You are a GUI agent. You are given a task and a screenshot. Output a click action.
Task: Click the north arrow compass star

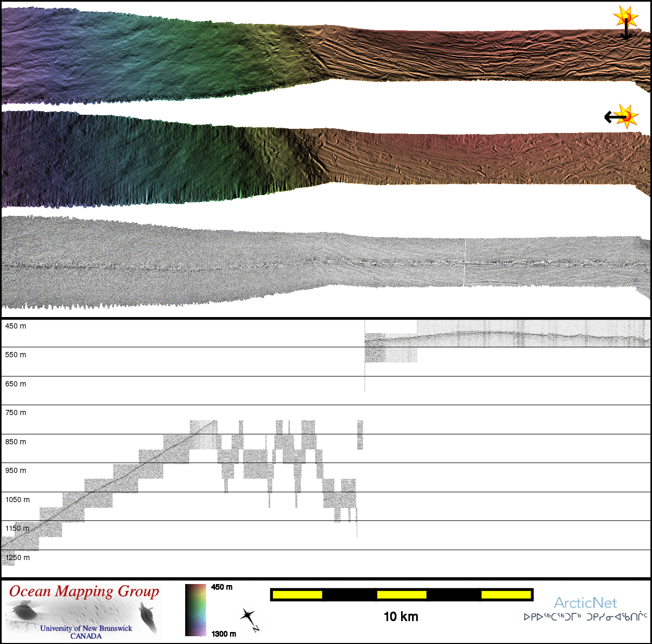249,618
